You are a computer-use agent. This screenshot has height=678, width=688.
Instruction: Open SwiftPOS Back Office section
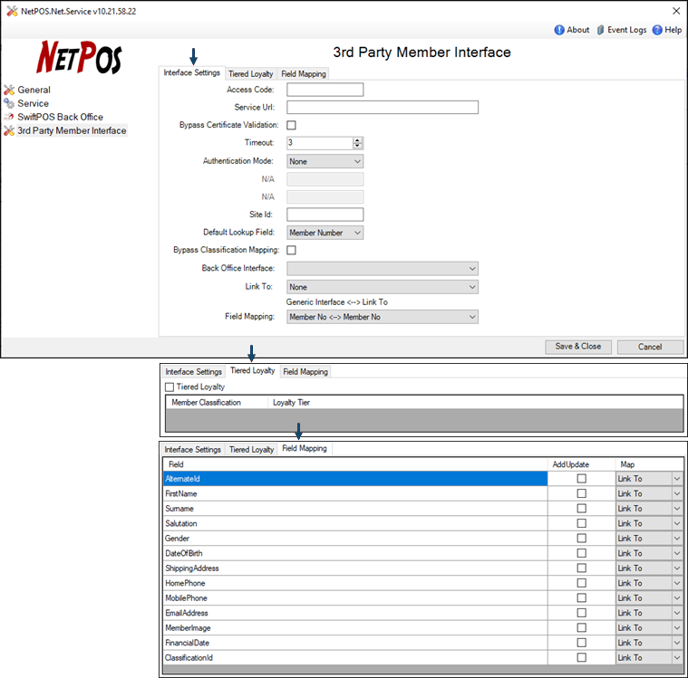click(x=60, y=117)
